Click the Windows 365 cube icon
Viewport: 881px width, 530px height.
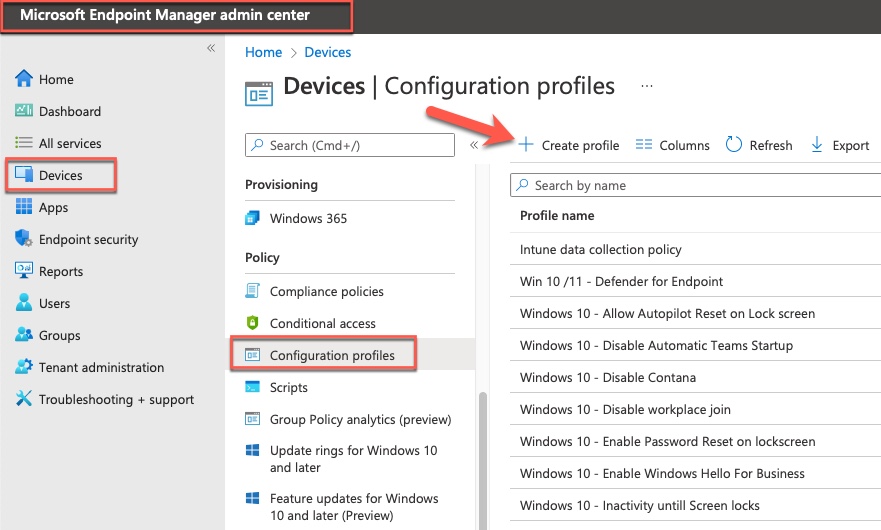253,218
